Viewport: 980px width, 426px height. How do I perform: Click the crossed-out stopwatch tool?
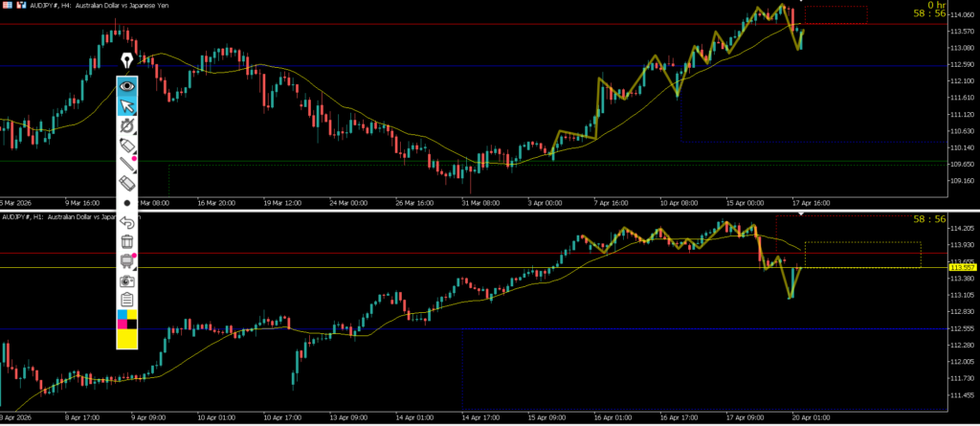click(127, 124)
